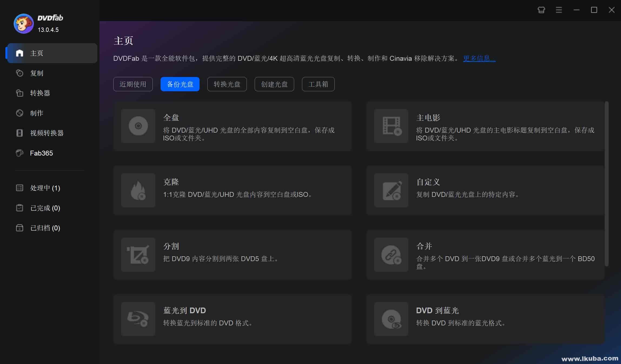Click description '把 DVD9 内容分割到两张 DVD5 盘上。'
The width and height of the screenshot is (621, 364).
[x=221, y=259]
